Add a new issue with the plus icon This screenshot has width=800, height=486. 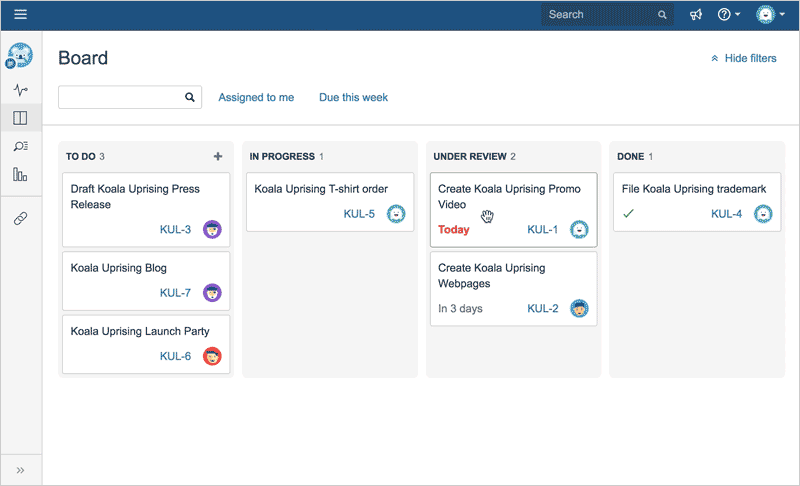coord(218,156)
